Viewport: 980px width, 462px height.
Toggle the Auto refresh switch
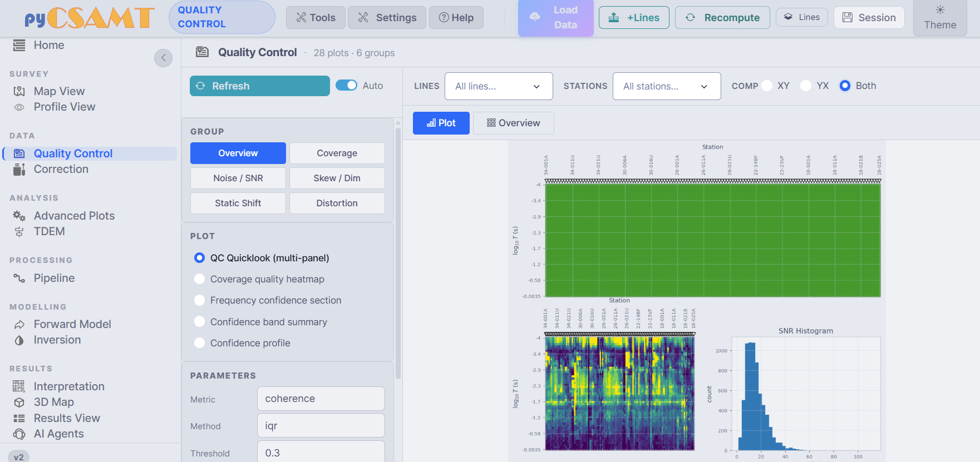[346, 85]
